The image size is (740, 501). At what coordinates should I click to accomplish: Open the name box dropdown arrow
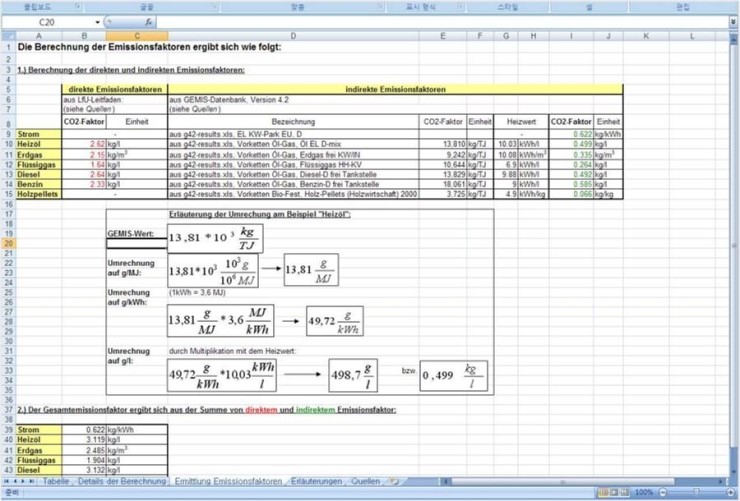pyautogui.click(x=98, y=21)
